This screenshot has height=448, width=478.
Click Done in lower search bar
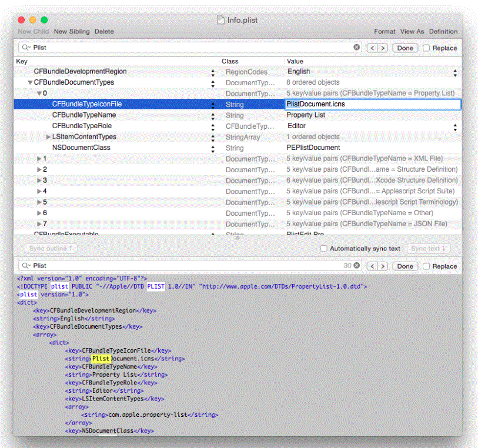(405, 266)
